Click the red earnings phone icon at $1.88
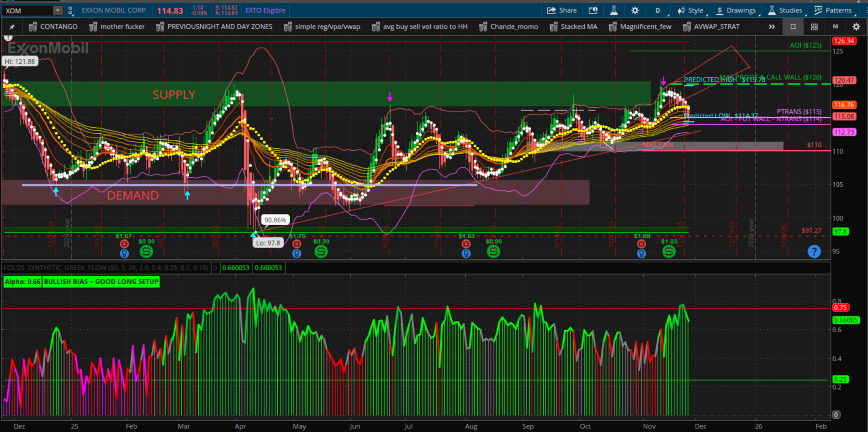Screen dimensions: 868x432 (x=641, y=244)
